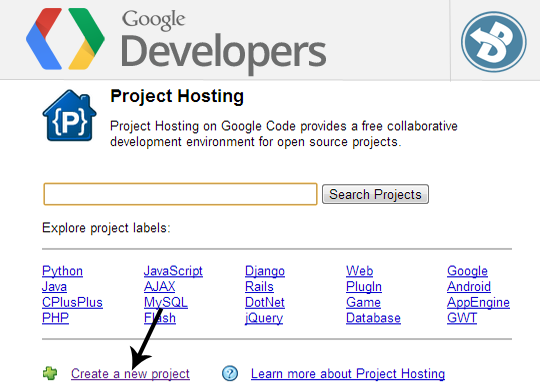Open the PHP label link

55,318
